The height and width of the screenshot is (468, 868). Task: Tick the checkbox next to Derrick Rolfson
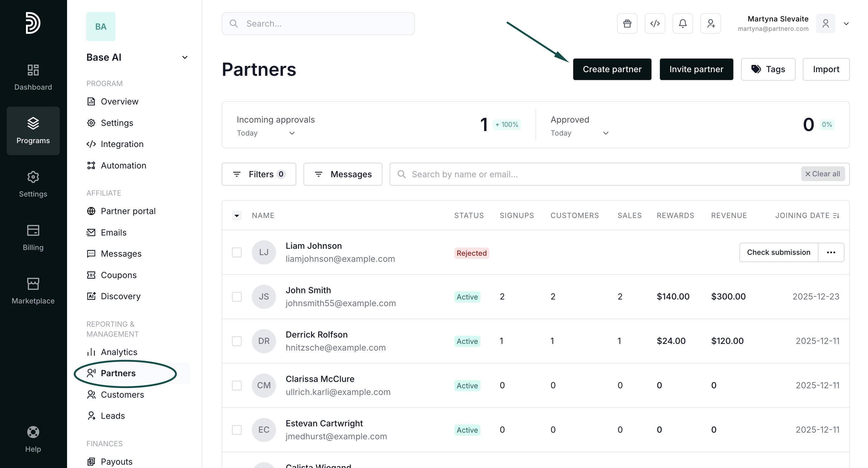(x=236, y=341)
